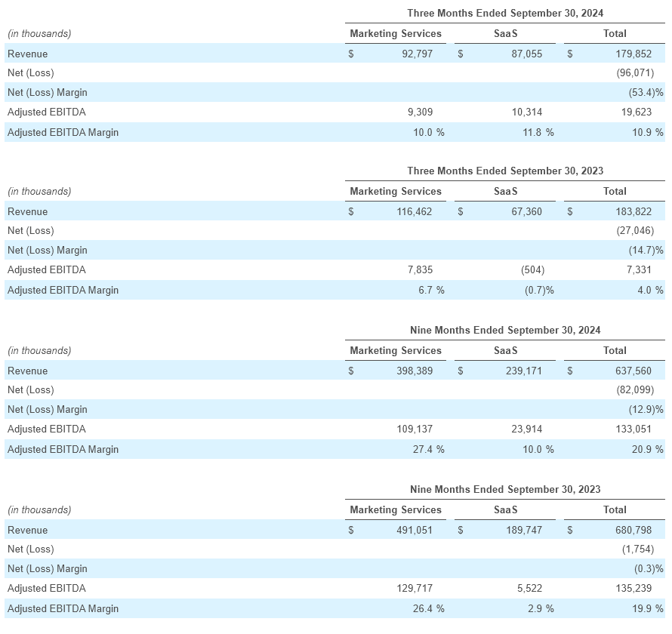Select total revenue value 637,560
The width and height of the screenshot is (672, 634).
click(633, 371)
